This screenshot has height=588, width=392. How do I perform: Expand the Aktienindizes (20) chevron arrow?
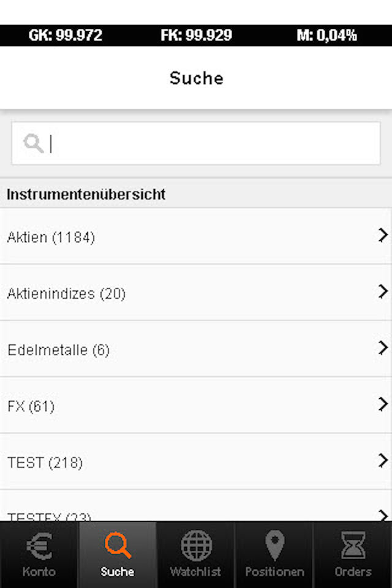point(383,291)
